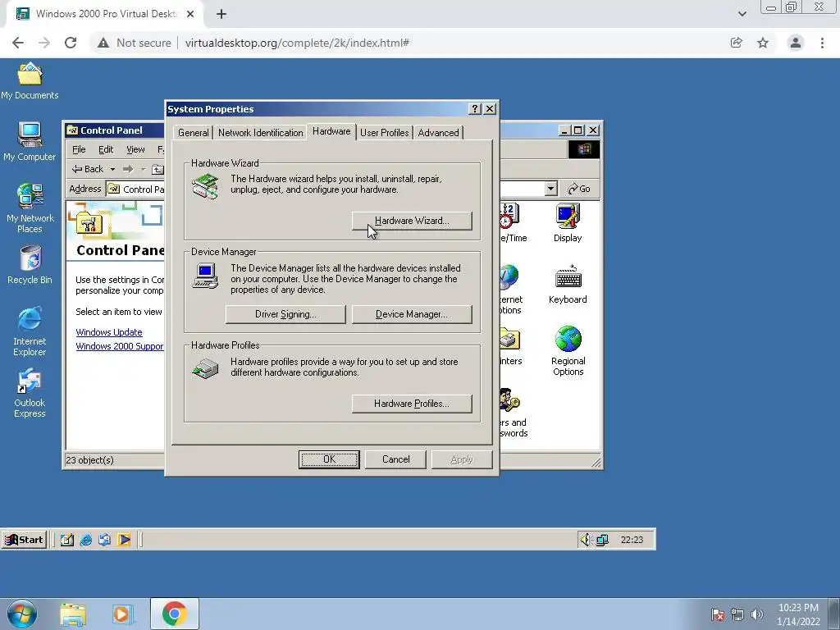Click the Windows 2000 Start button
Viewport: 840px width, 630px height.
[24, 540]
